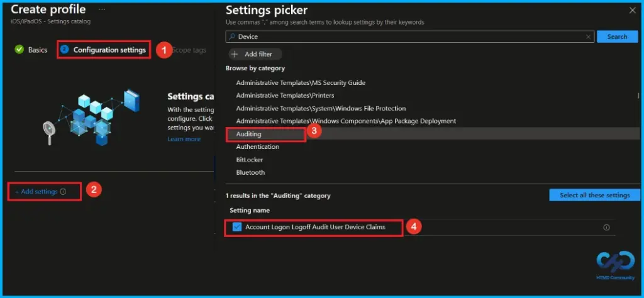Click the search magnifier icon
Screen dimensions: 644x298
coord(233,37)
